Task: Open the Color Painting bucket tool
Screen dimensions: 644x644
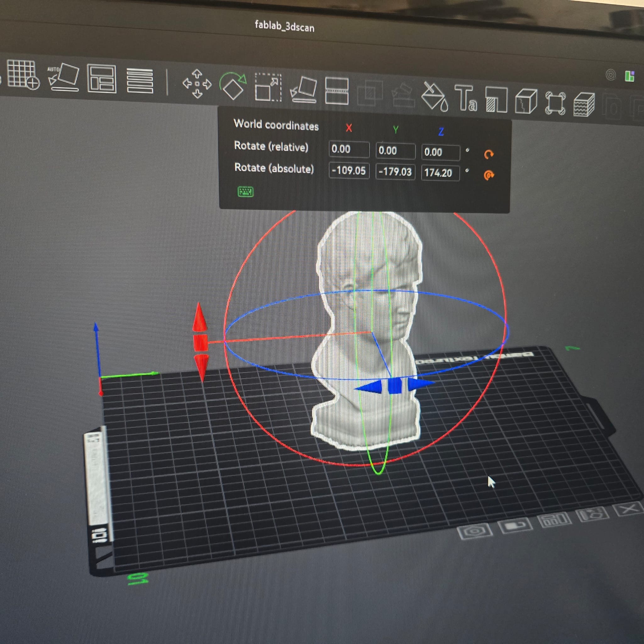Action: 434,96
